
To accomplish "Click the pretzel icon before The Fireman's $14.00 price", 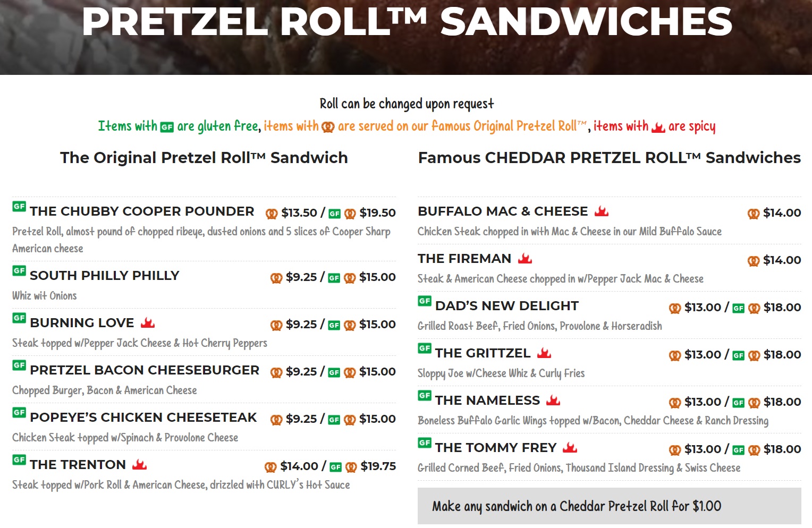I will tap(753, 261).
